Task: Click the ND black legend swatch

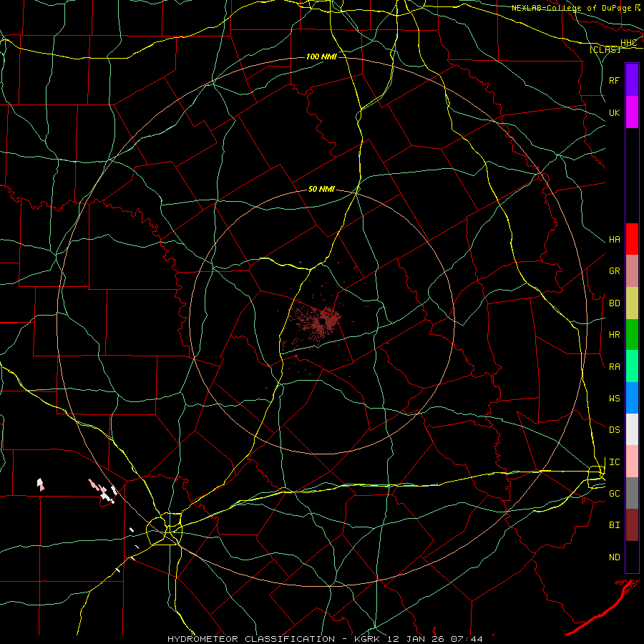Action: click(x=632, y=557)
